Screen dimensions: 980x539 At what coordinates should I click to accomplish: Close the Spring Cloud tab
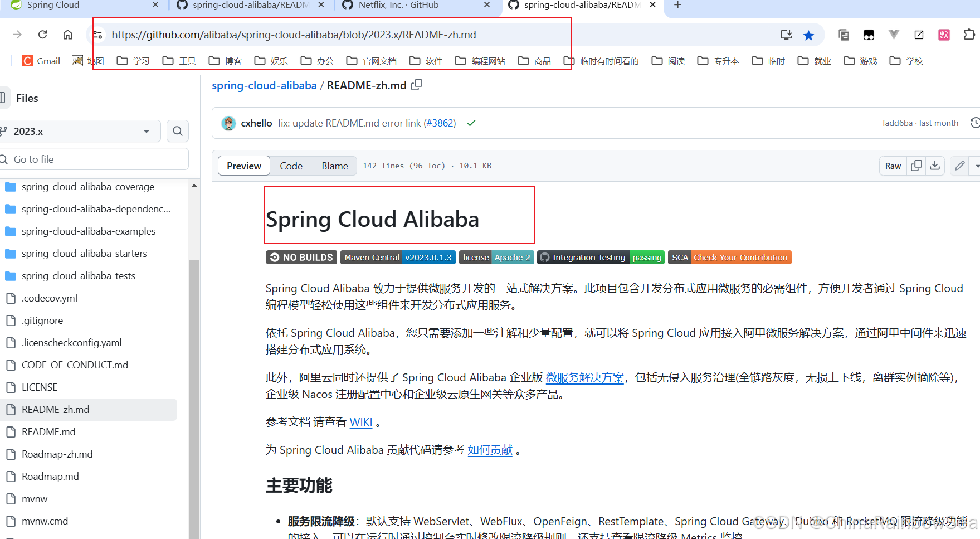[155, 5]
